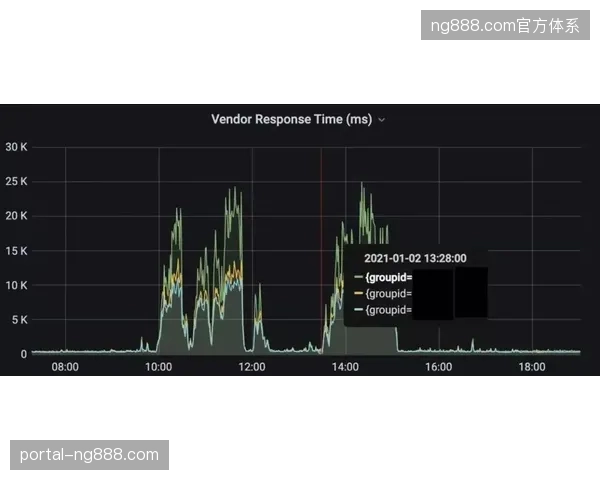Click the 08:00 time axis label

(65, 367)
